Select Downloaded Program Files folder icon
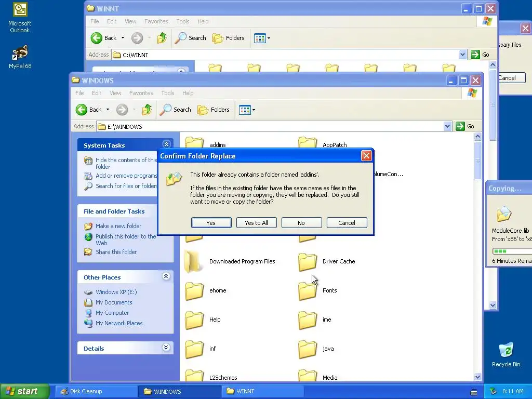Image resolution: width=532 pixels, height=399 pixels. pyautogui.click(x=193, y=261)
